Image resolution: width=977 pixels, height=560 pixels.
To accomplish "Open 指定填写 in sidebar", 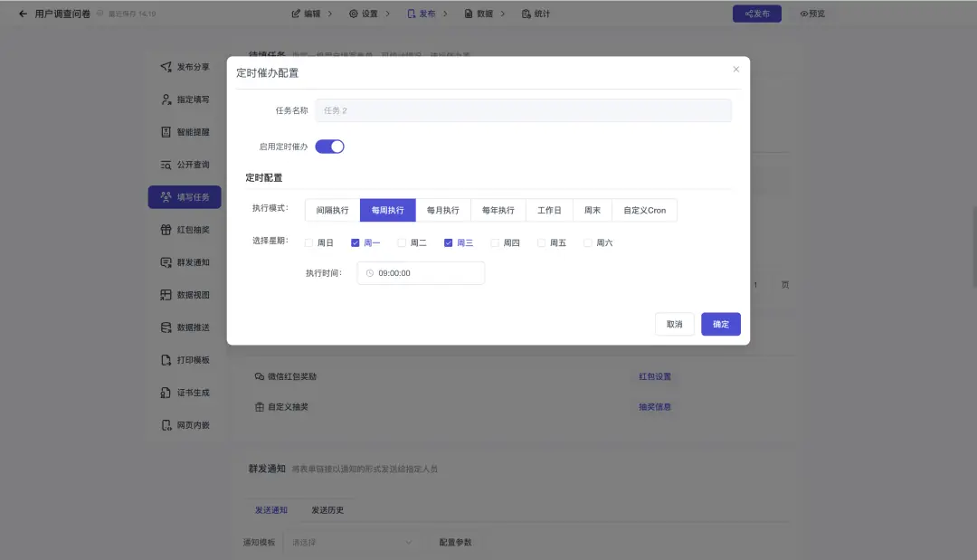I will point(185,99).
